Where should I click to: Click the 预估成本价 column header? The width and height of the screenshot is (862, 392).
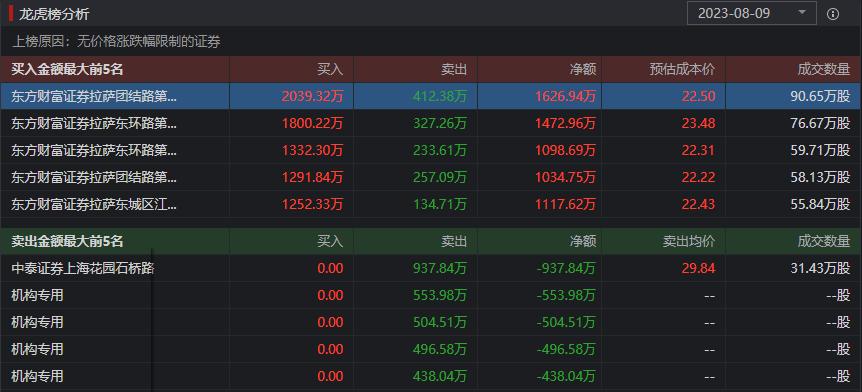click(682, 69)
